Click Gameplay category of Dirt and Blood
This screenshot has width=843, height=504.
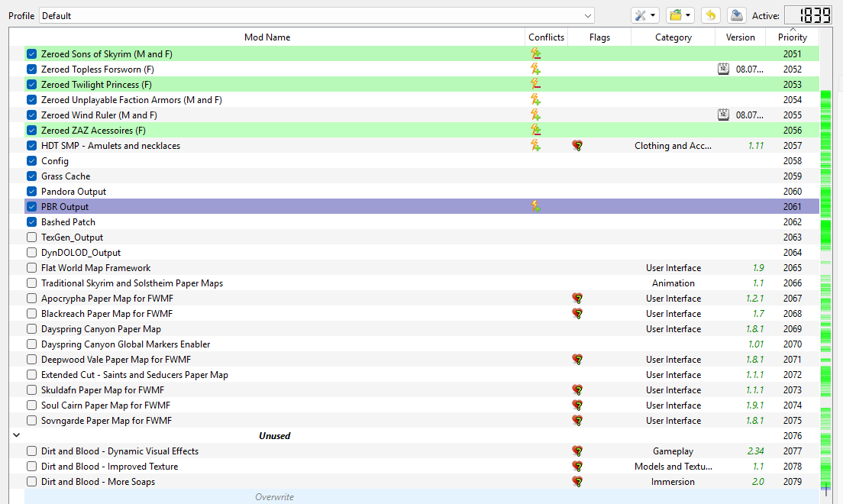click(x=673, y=451)
